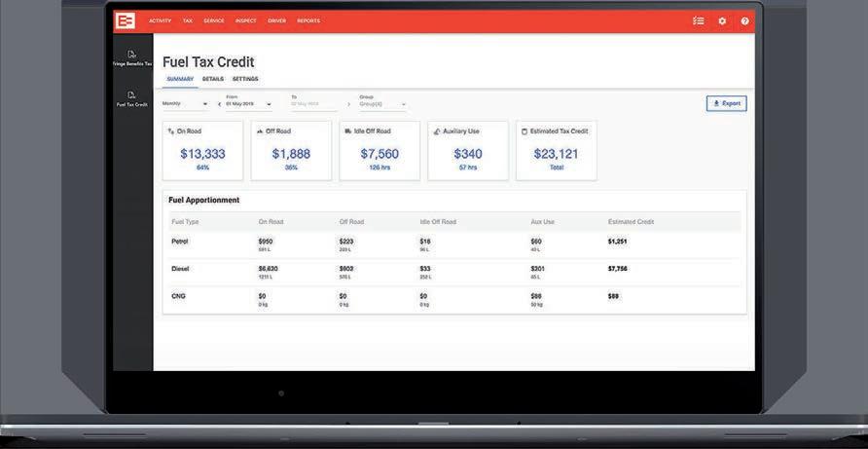
Task: Select Fringe Benefits Tax sidebar icon
Action: (131, 55)
